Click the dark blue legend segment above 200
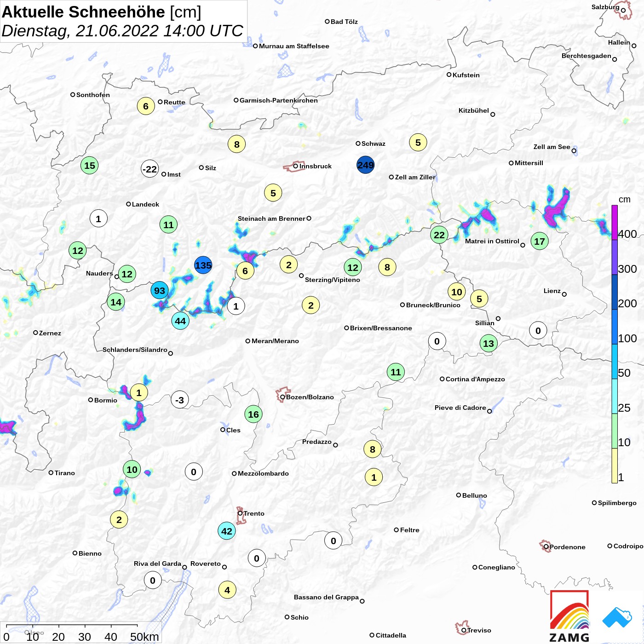 click(615, 292)
